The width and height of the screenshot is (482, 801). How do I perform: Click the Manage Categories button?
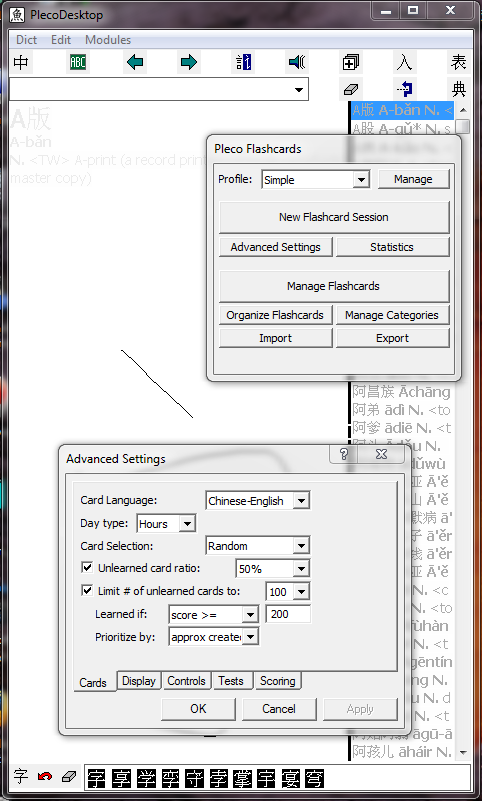pos(392,315)
